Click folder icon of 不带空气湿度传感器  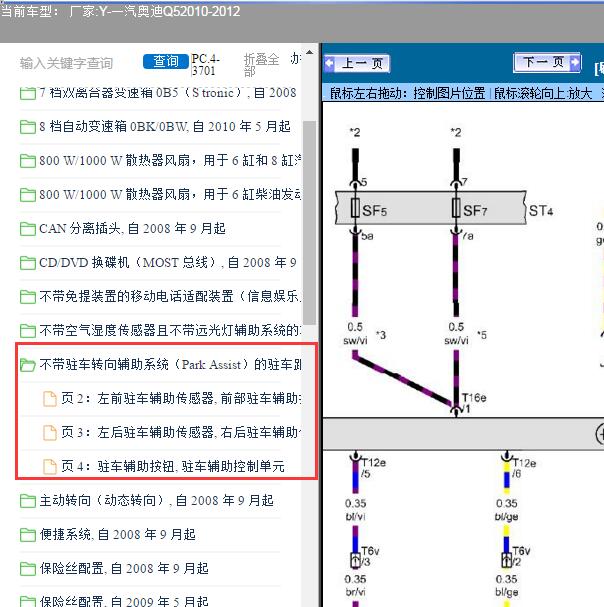coord(28,331)
